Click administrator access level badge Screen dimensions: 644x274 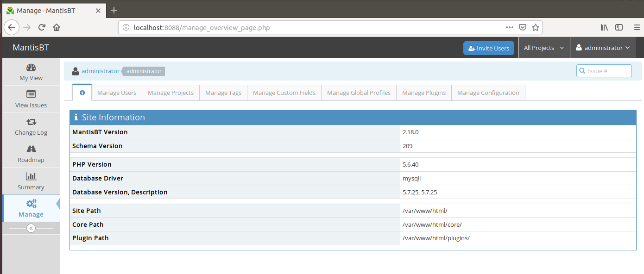coord(144,71)
